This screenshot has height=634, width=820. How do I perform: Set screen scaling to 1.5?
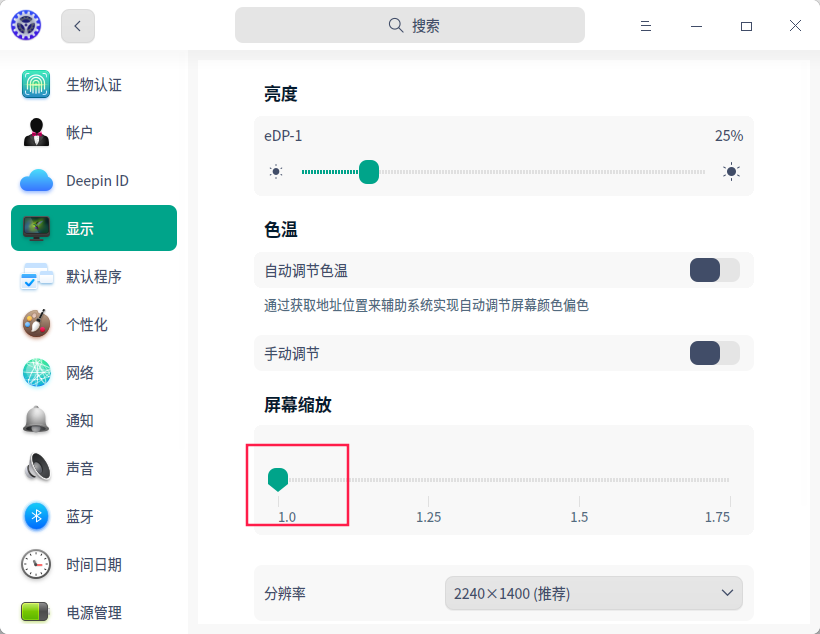[579, 517]
